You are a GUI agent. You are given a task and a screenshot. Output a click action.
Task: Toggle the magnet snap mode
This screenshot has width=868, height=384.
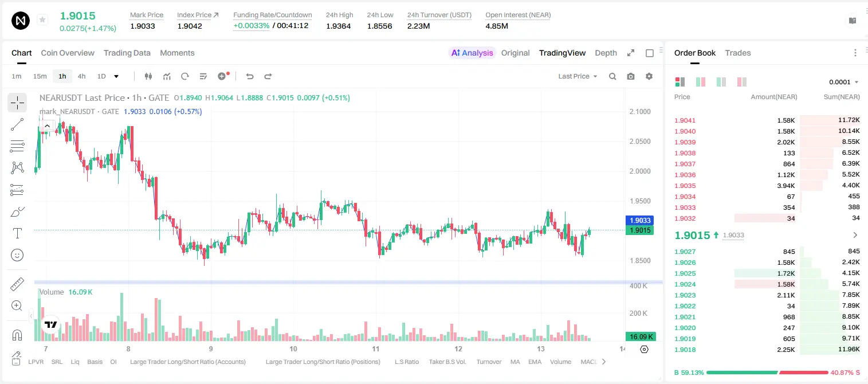coord(17,335)
